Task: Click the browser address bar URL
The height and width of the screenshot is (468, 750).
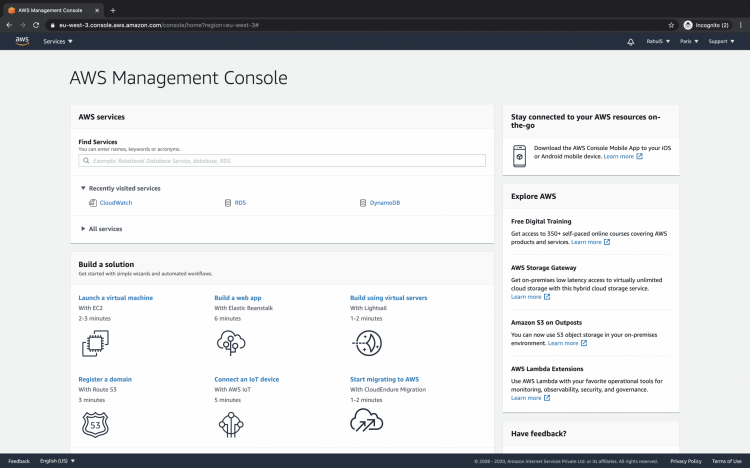Action: click(x=159, y=25)
